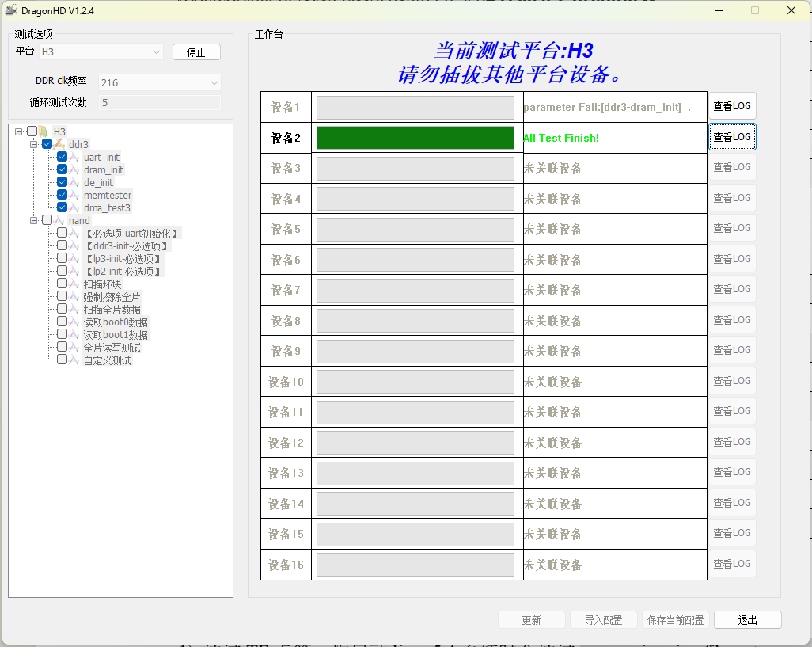Click the 设备2 row label
The width and height of the screenshot is (812, 647).
pos(286,138)
